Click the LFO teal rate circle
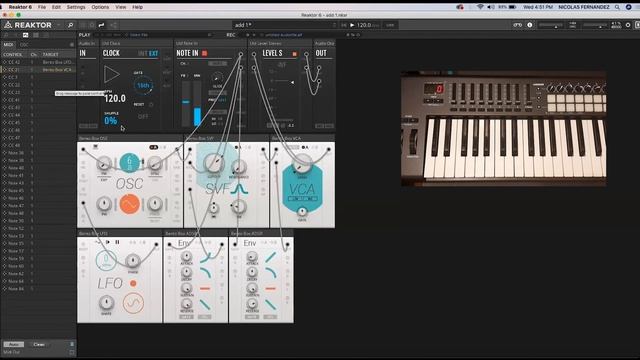This screenshot has height=360, width=640. click(106, 260)
